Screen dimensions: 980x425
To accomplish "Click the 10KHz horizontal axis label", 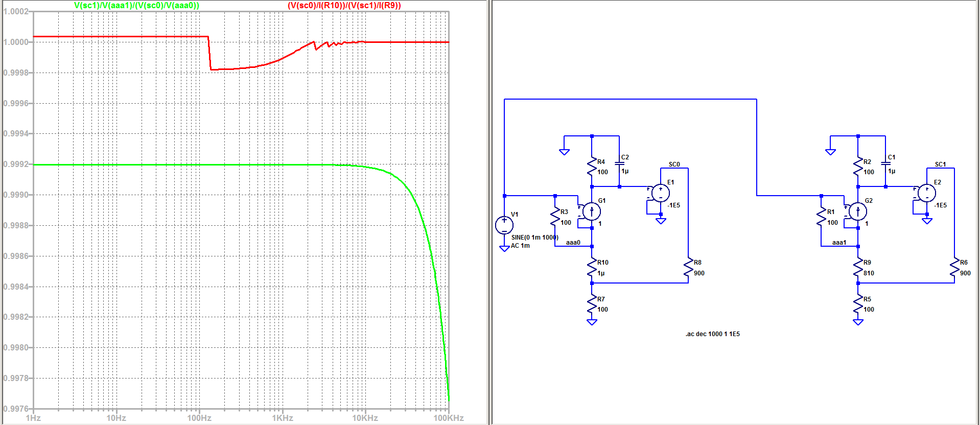I will pyautogui.click(x=365, y=418).
